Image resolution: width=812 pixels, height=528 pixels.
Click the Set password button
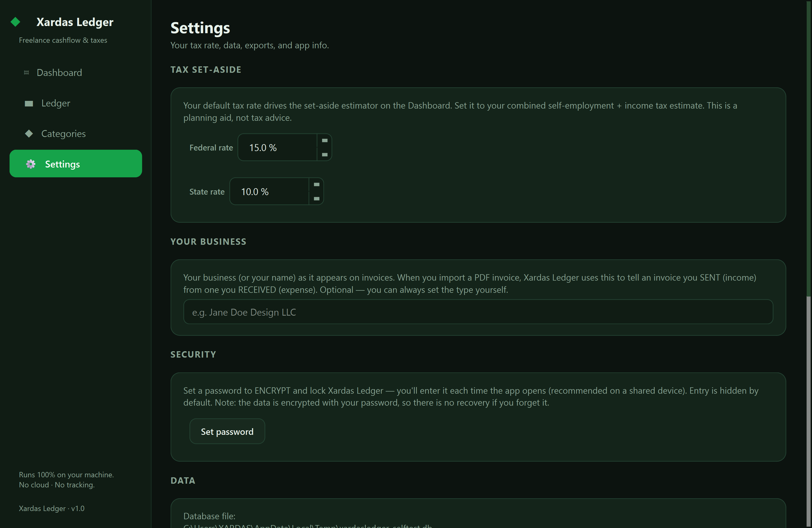click(227, 431)
